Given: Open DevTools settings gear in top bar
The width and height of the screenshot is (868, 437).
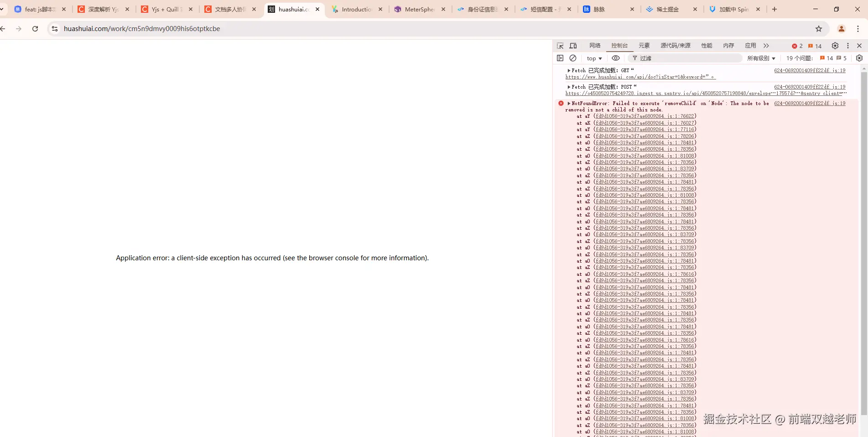Looking at the screenshot, I should point(835,46).
